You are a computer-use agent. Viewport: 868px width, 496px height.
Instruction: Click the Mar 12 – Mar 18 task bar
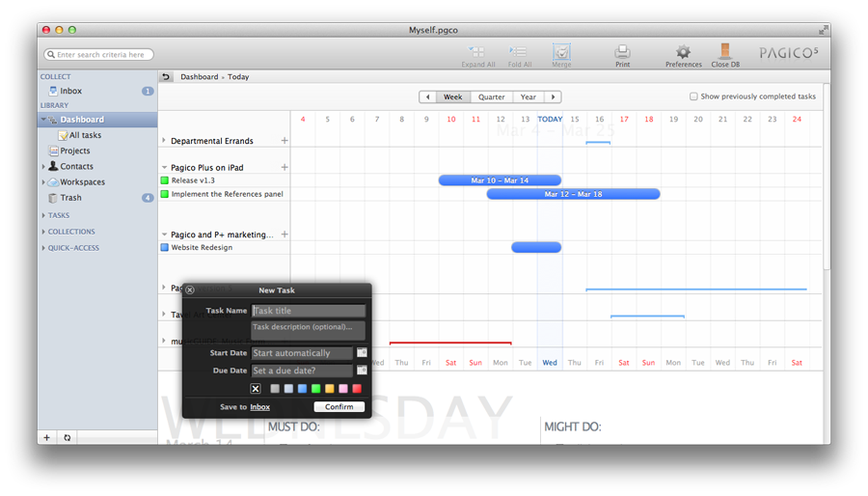573,194
